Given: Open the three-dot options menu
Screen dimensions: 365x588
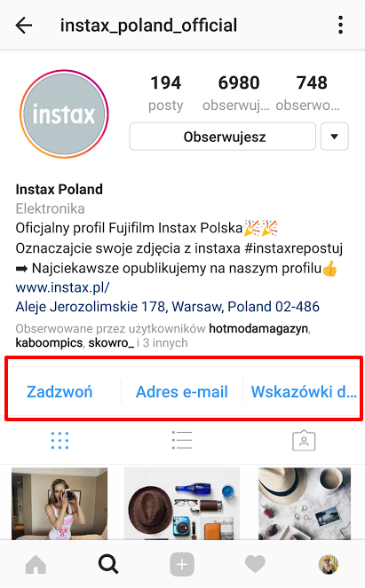Looking at the screenshot, I should click(x=340, y=25).
